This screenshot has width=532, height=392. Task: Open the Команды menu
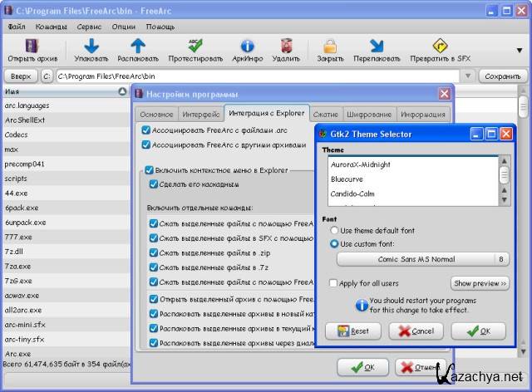52,27
